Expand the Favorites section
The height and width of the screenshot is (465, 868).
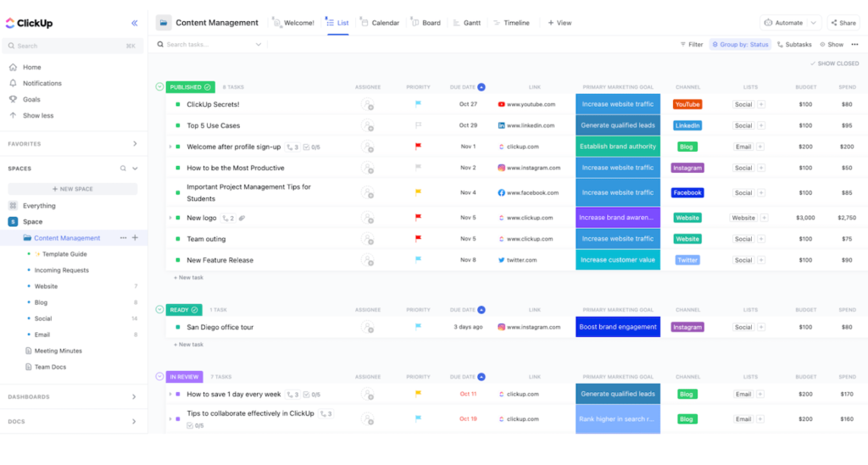[135, 144]
